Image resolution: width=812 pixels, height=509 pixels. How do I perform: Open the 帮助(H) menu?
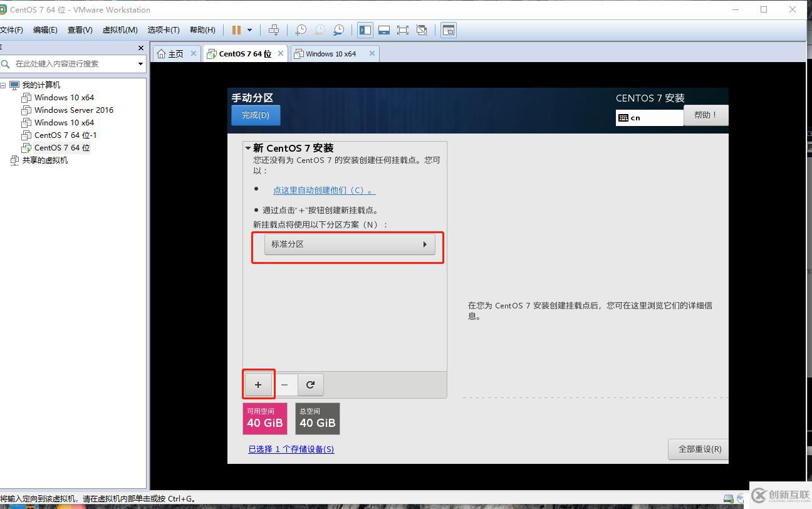pyautogui.click(x=202, y=30)
